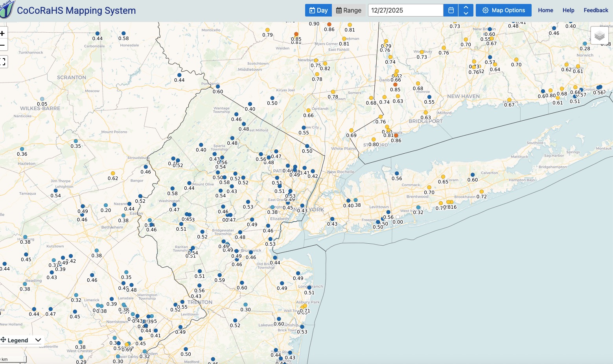Viewport: 613px width, 364px height.
Task: Click the date field showing 12/27/2025
Action: (x=405, y=10)
